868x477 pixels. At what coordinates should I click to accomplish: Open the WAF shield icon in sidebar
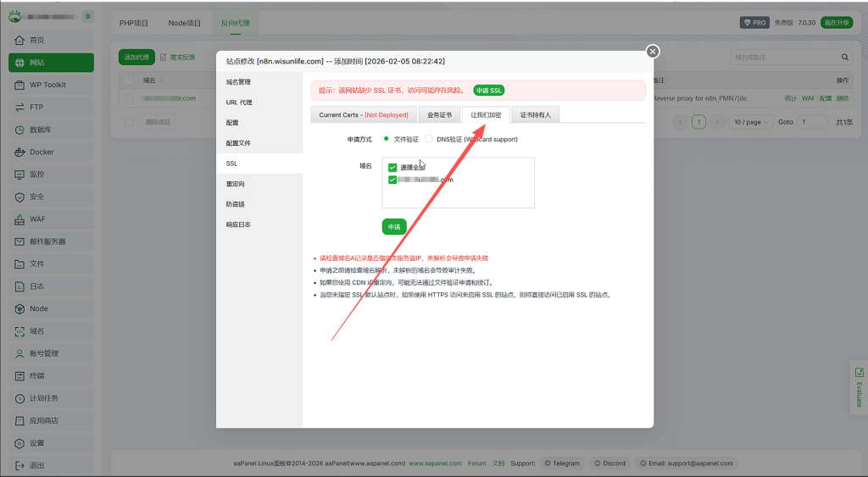click(20, 219)
